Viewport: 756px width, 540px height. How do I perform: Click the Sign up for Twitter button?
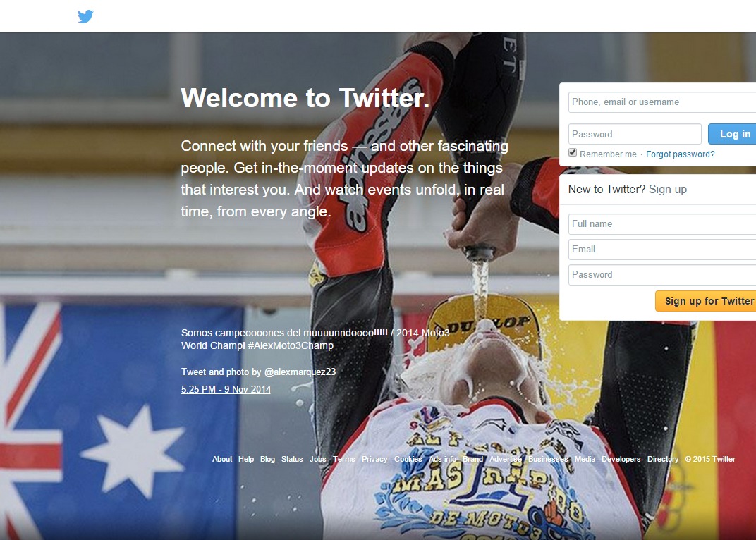coord(706,301)
